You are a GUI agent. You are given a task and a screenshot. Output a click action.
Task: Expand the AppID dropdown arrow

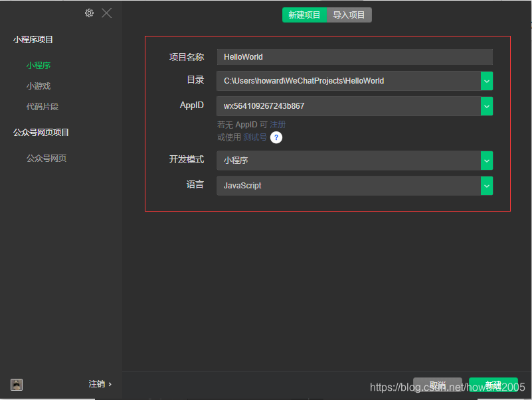pyautogui.click(x=487, y=106)
